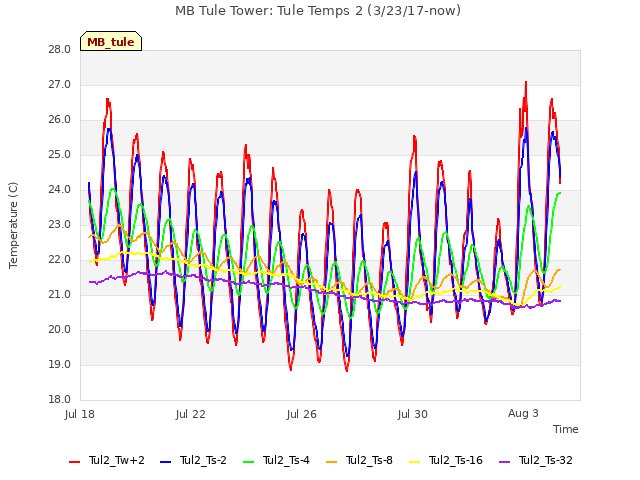Click the 25.0 y-axis tick label

[60, 155]
